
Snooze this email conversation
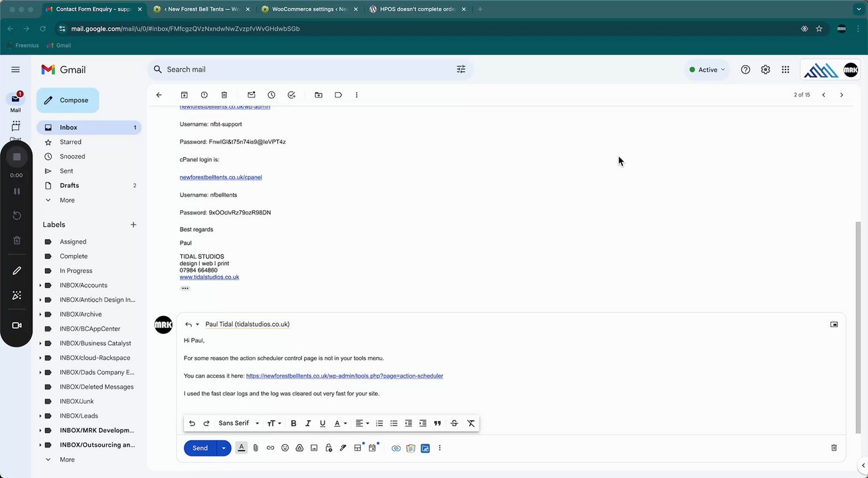pyautogui.click(x=271, y=95)
